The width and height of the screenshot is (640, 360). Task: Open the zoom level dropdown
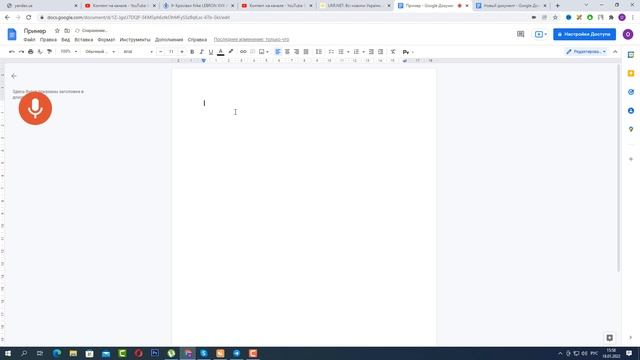coord(69,52)
